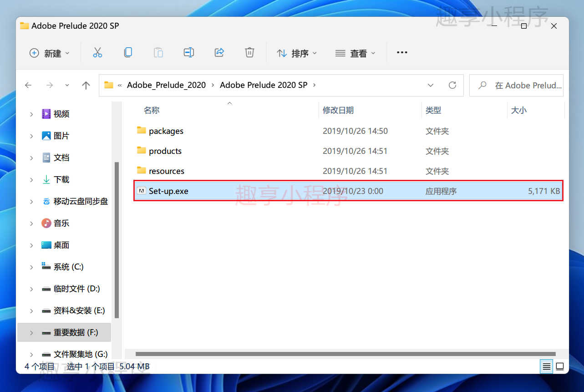Go up one folder level arrow
The image size is (584, 392).
[x=86, y=85]
